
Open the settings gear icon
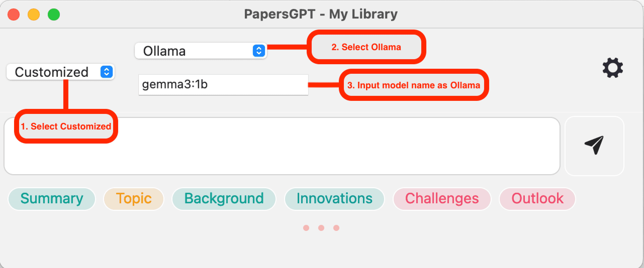coord(612,68)
